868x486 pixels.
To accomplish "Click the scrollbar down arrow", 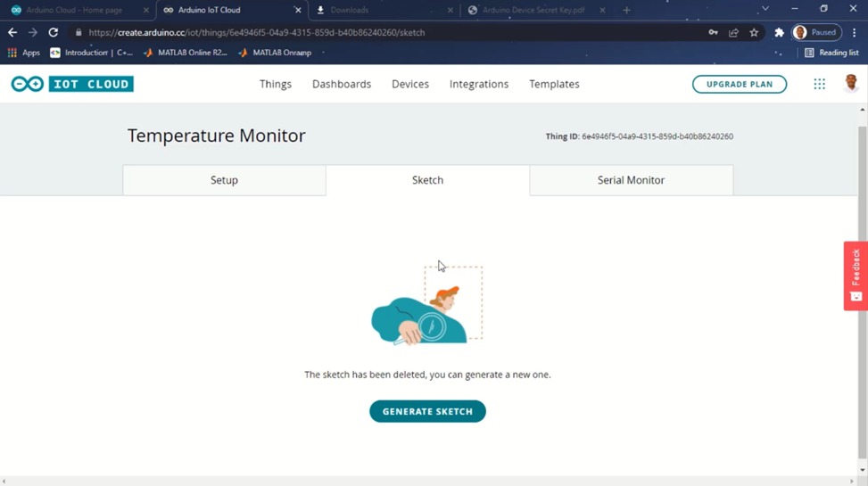I will tap(862, 471).
